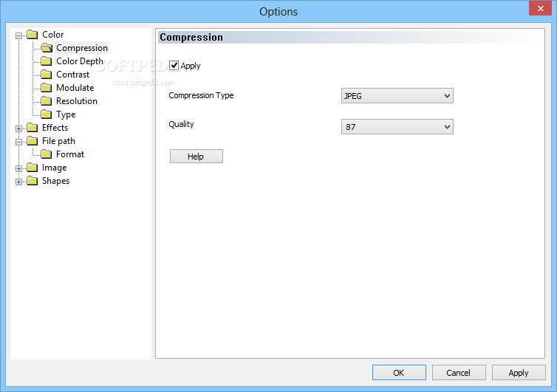
Task: Expand the Shapes tree node
Action: (x=19, y=181)
